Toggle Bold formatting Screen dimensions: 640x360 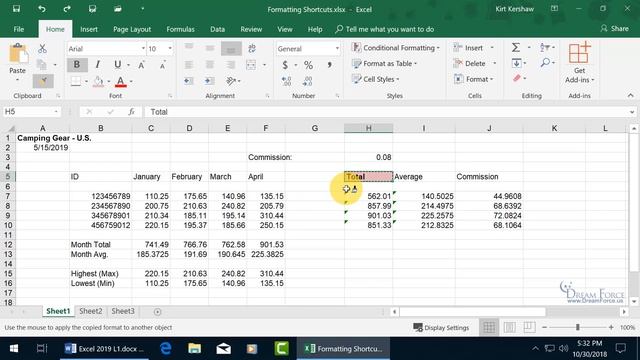pyautogui.click(x=77, y=64)
